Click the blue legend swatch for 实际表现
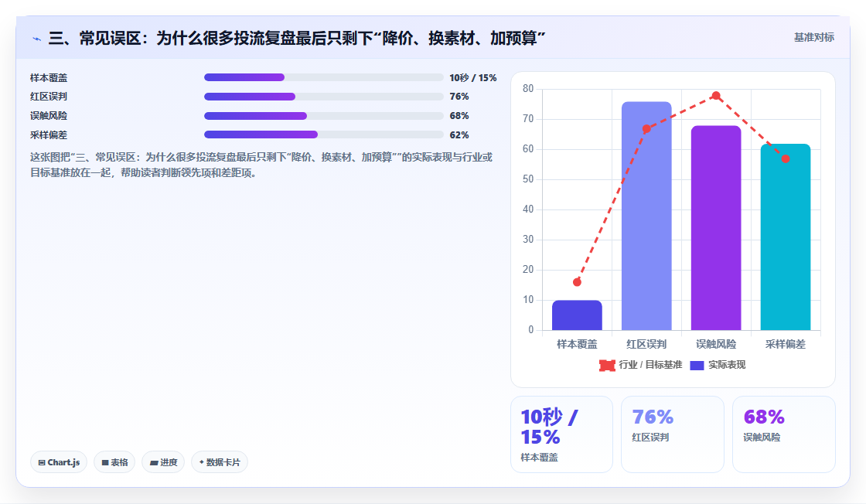Screen dimensions: 866x504 point(697,366)
